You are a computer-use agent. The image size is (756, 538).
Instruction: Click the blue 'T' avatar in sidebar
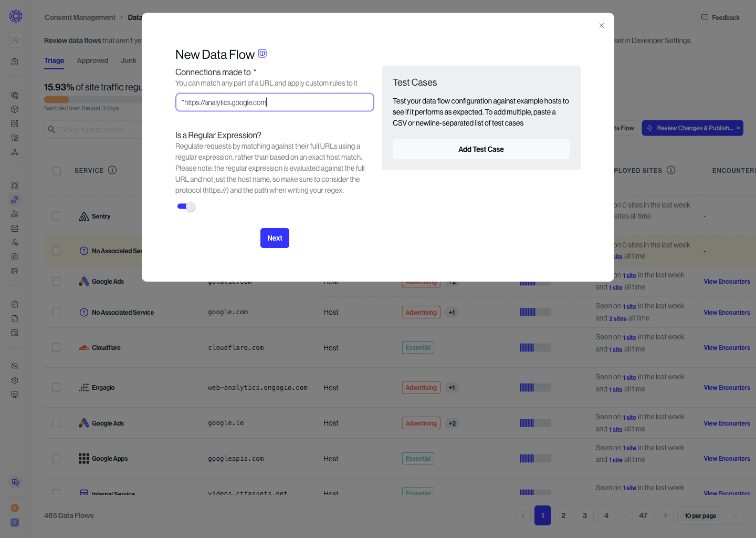(15, 522)
